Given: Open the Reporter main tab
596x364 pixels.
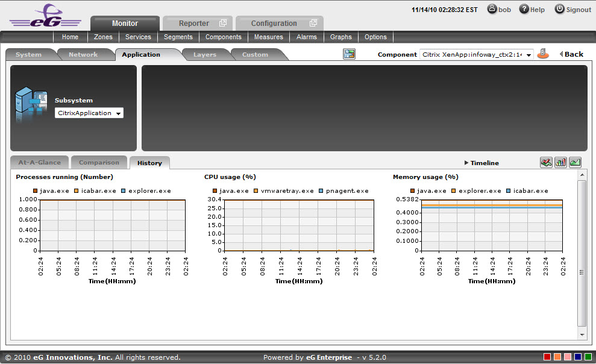Looking at the screenshot, I should point(198,23).
